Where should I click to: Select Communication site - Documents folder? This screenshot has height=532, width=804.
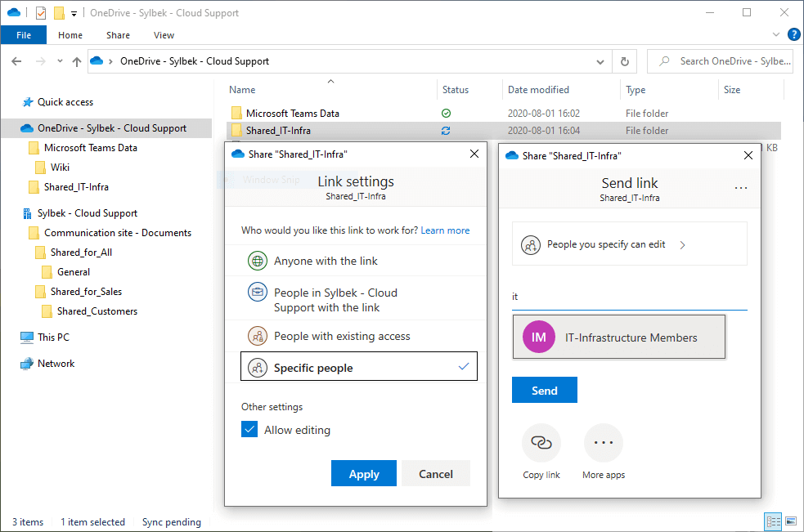click(118, 233)
